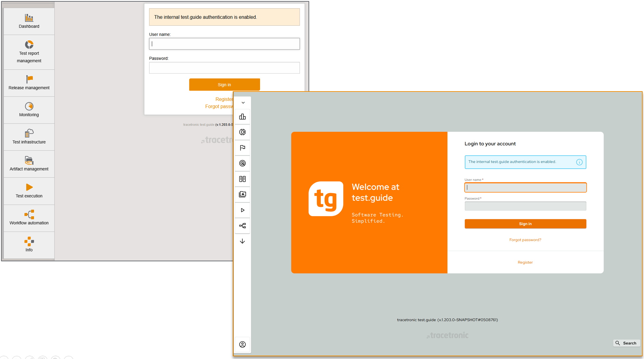Image resolution: width=644 pixels, height=359 pixels.
Task: Click the info icon beside the authentication notice
Action: pyautogui.click(x=579, y=162)
